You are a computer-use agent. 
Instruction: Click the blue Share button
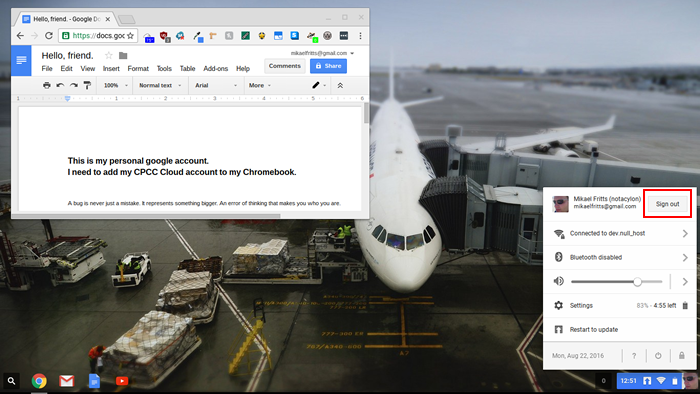tap(329, 66)
